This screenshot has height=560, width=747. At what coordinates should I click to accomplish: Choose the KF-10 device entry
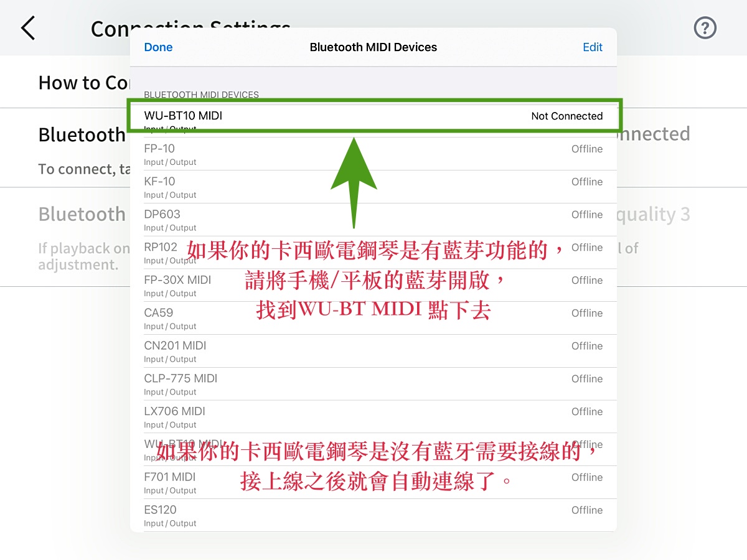(159, 182)
